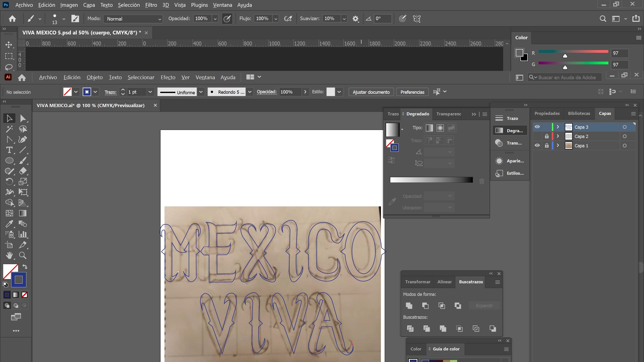Click the gradient slider bar in Degradado

coord(431,180)
